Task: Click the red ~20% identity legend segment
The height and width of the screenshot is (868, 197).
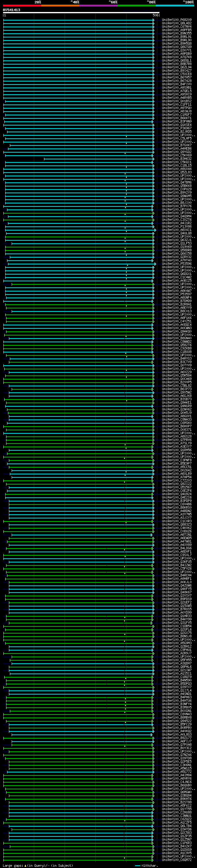Action: (22, 6)
